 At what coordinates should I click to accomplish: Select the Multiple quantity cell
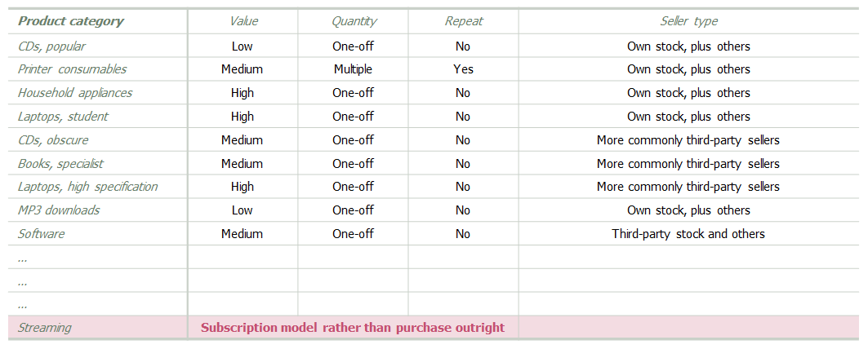354,69
